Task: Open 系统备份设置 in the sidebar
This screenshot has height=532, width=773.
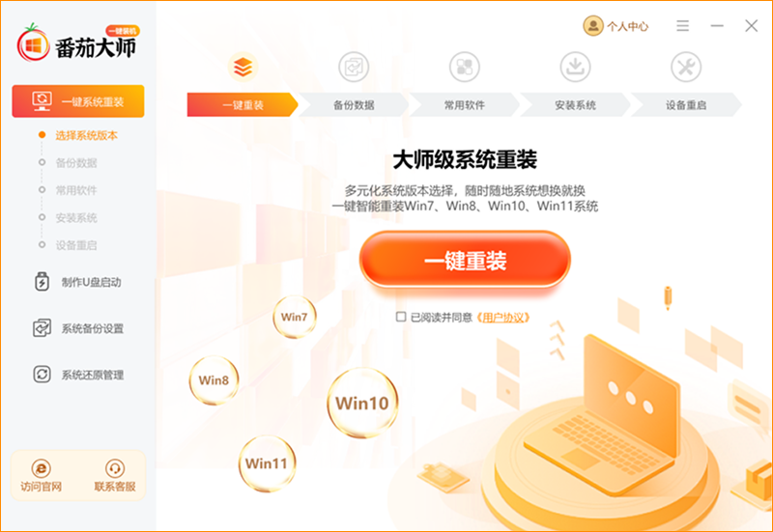Action: [x=78, y=328]
